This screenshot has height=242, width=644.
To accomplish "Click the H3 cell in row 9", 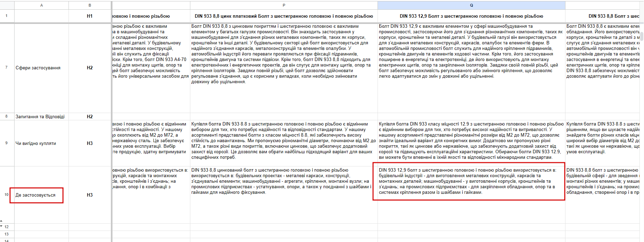I will click(x=90, y=144).
